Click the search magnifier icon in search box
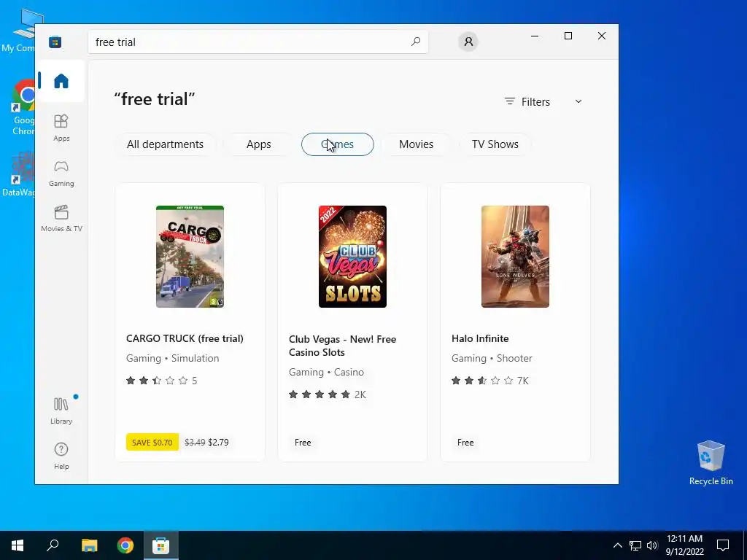The width and height of the screenshot is (747, 560). 415,42
